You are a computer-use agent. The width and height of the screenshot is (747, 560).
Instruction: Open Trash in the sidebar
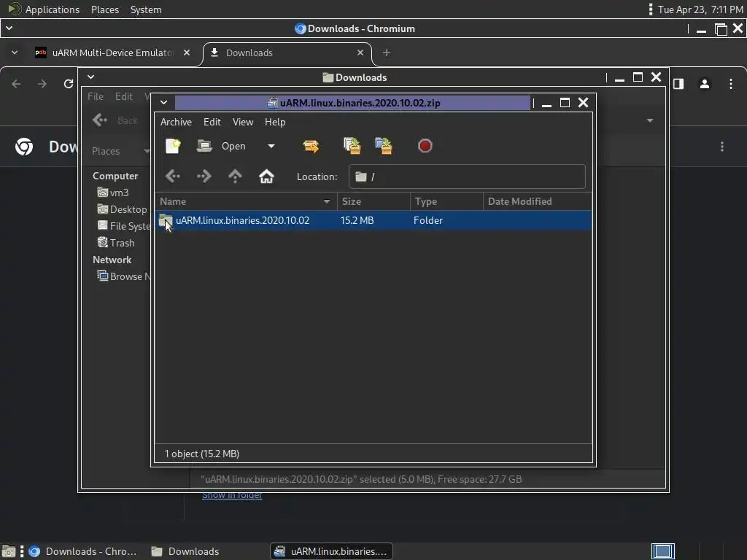pos(116,242)
